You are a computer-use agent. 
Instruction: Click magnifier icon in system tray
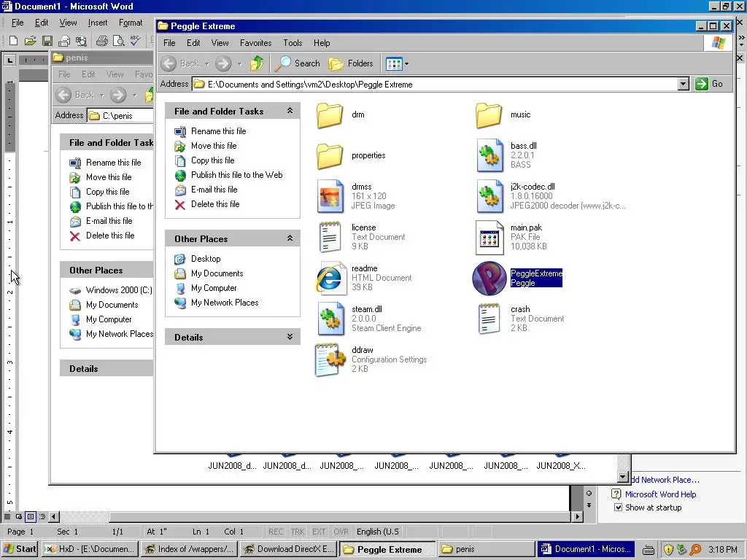(x=695, y=550)
